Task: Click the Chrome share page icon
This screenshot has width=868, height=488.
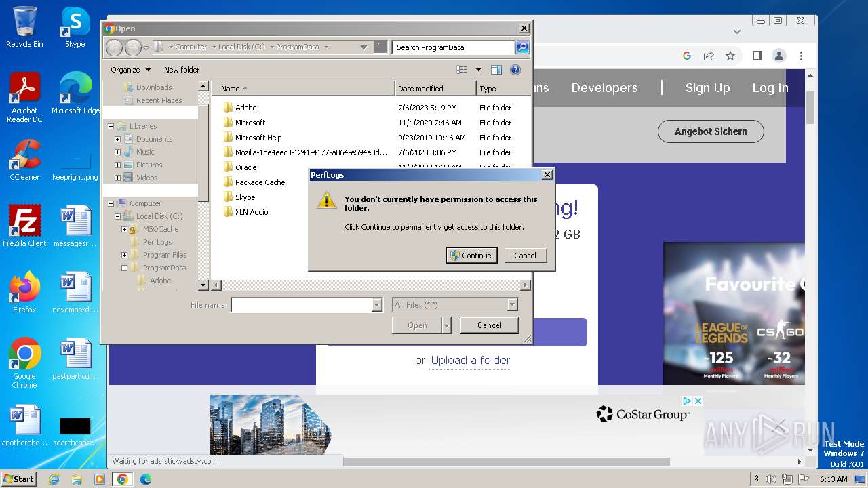Action: (709, 56)
